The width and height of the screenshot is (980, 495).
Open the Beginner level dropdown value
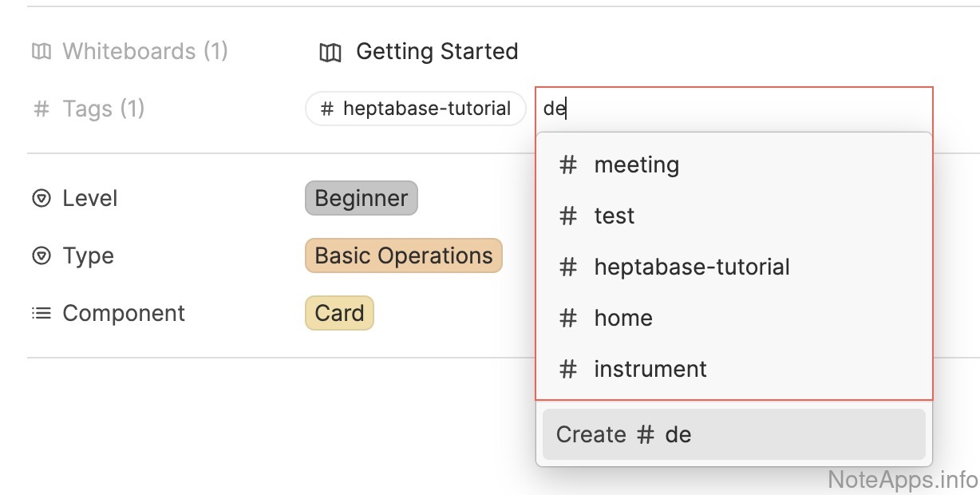pyautogui.click(x=362, y=199)
